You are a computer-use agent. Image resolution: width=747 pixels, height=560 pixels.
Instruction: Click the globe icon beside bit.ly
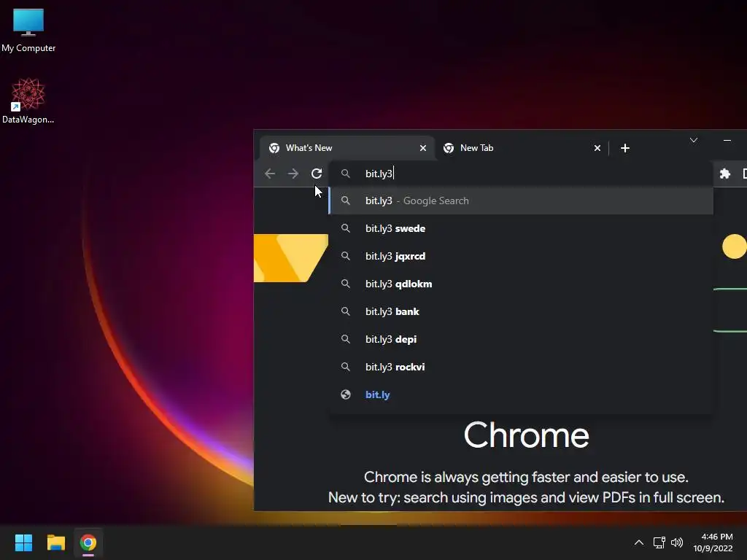click(x=346, y=394)
